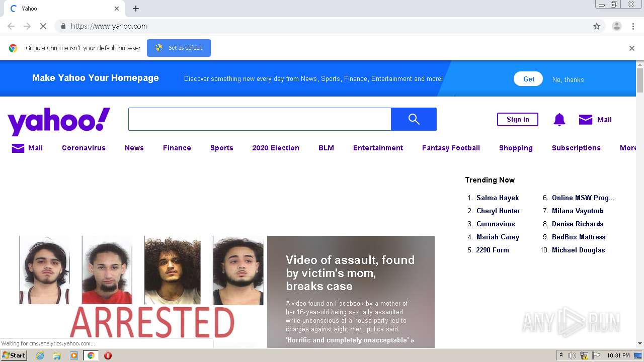Click 'Horrific and completely unacceptable' link

click(x=350, y=340)
